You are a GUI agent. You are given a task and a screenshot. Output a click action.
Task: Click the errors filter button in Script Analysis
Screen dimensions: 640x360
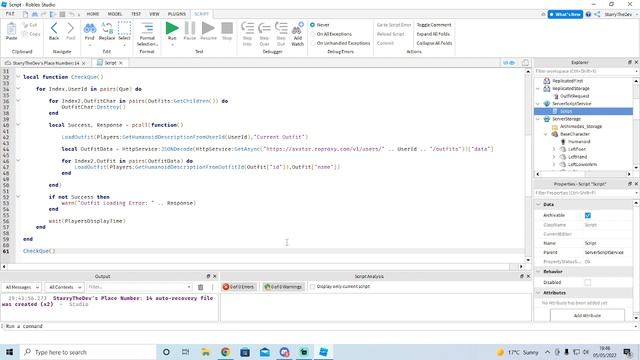239,287
